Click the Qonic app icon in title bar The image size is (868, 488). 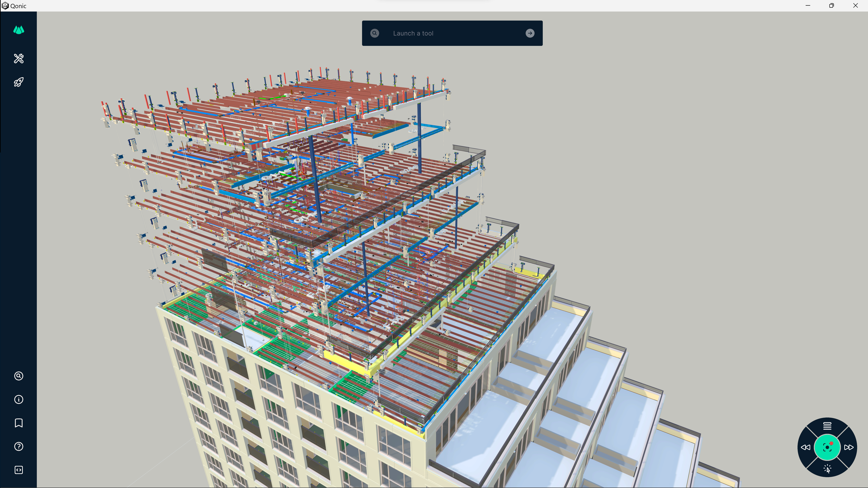click(5, 6)
